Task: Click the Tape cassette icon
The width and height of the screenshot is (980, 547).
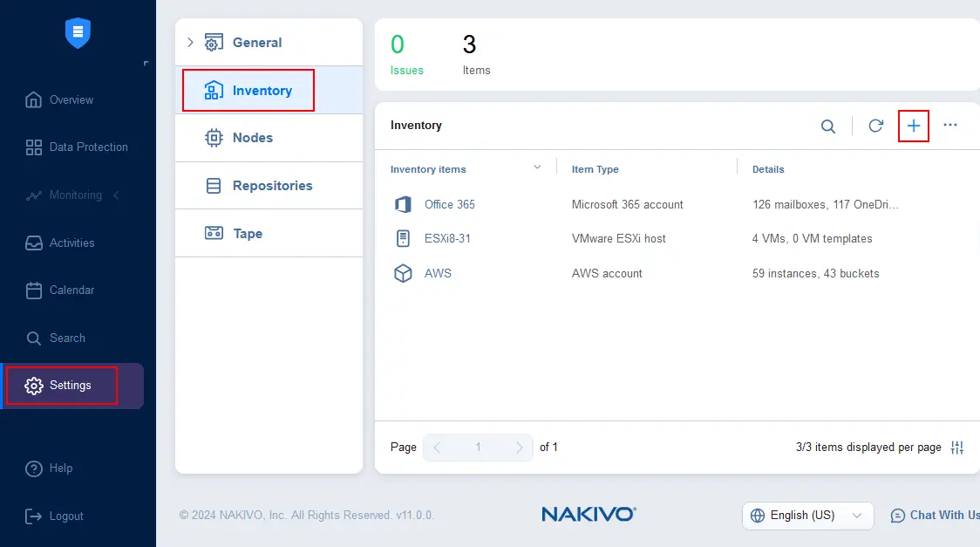Action: click(214, 233)
